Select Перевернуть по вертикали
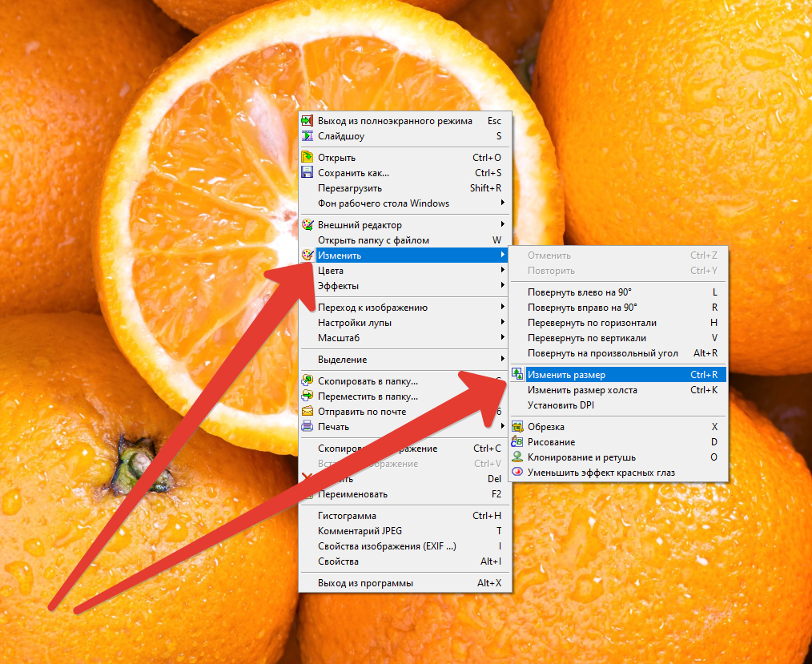 point(618,338)
